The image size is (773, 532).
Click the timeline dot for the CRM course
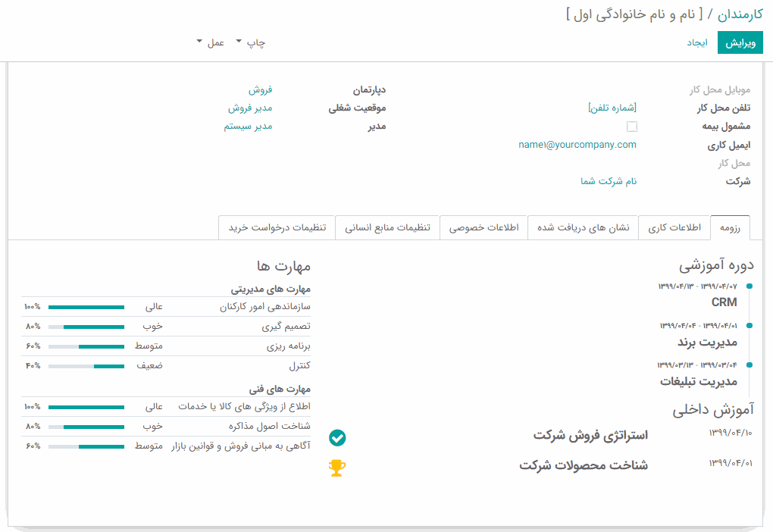[750, 286]
